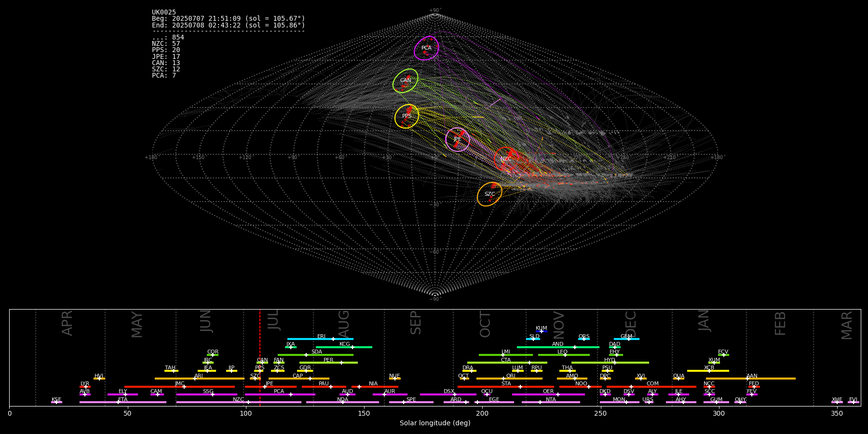Click the 'NZC: 57' count entry
This screenshot has width=868, height=434.
point(166,44)
